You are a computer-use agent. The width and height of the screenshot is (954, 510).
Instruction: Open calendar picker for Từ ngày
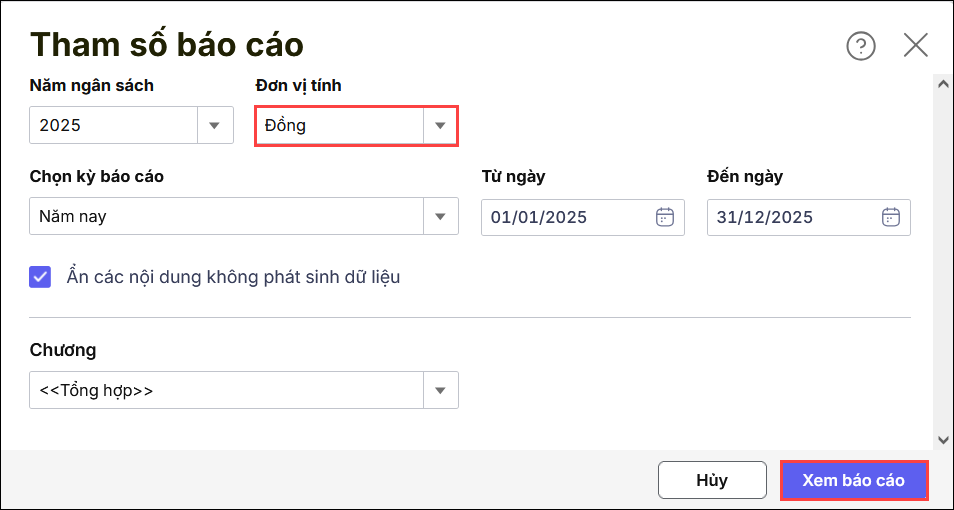pyautogui.click(x=665, y=216)
